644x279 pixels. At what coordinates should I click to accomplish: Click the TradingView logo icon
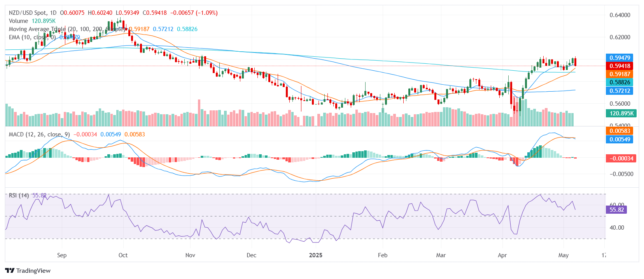tap(10, 270)
